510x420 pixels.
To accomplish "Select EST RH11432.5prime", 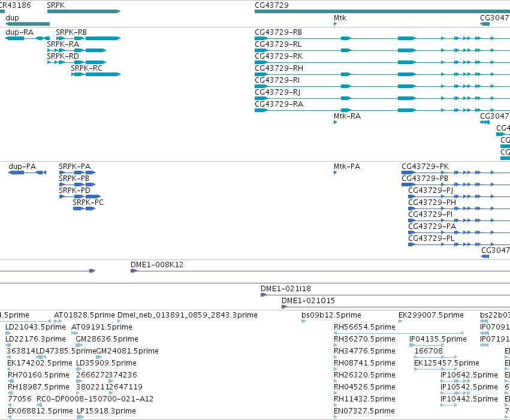I will coord(364,399).
